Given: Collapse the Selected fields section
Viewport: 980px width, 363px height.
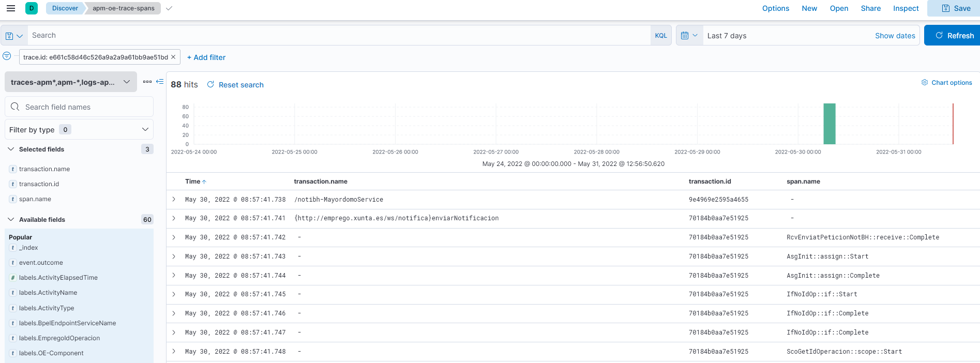Looking at the screenshot, I should pyautogui.click(x=11, y=149).
